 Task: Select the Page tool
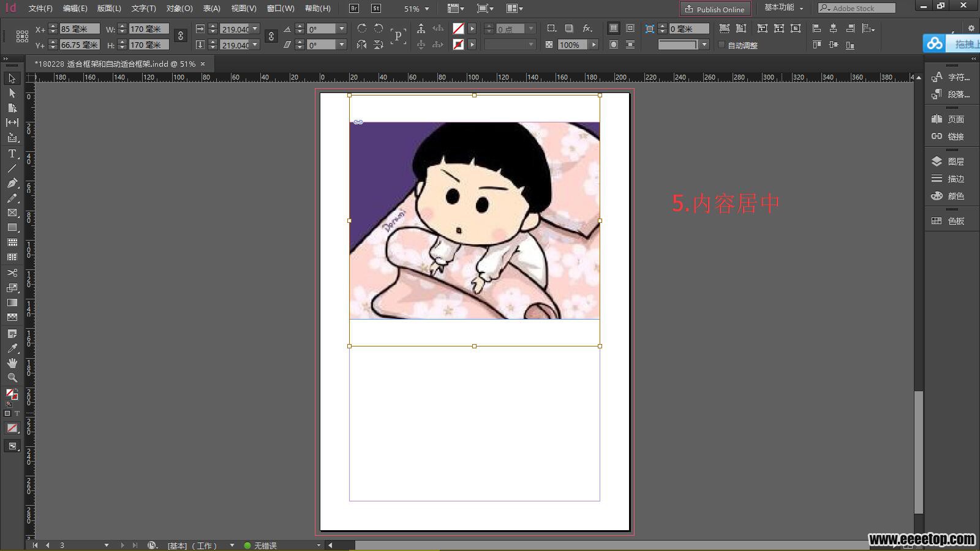(12, 108)
